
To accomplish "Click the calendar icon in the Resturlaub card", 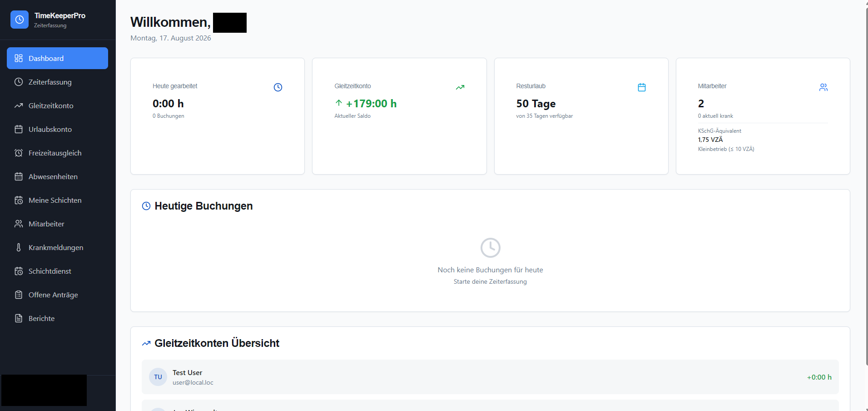I will [x=642, y=87].
